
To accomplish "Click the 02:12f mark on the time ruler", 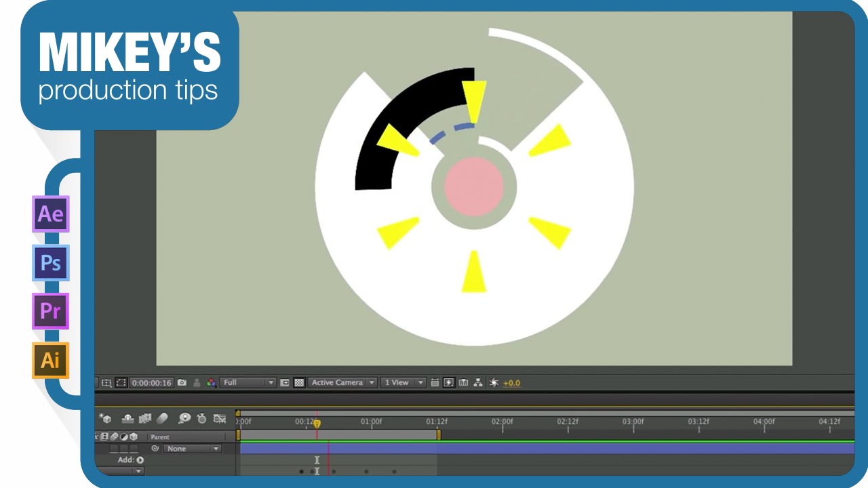I will (568, 422).
